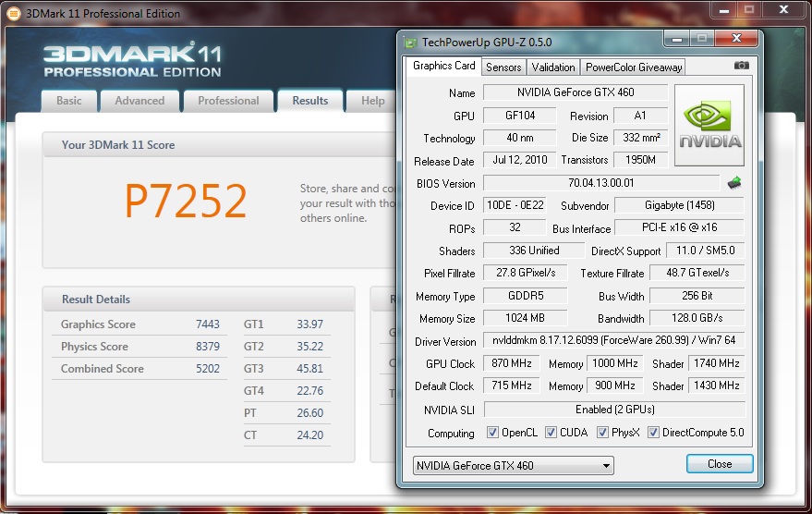812x514 pixels.
Task: Click the Shader clock value 1740 MHz
Action: pyautogui.click(x=716, y=363)
